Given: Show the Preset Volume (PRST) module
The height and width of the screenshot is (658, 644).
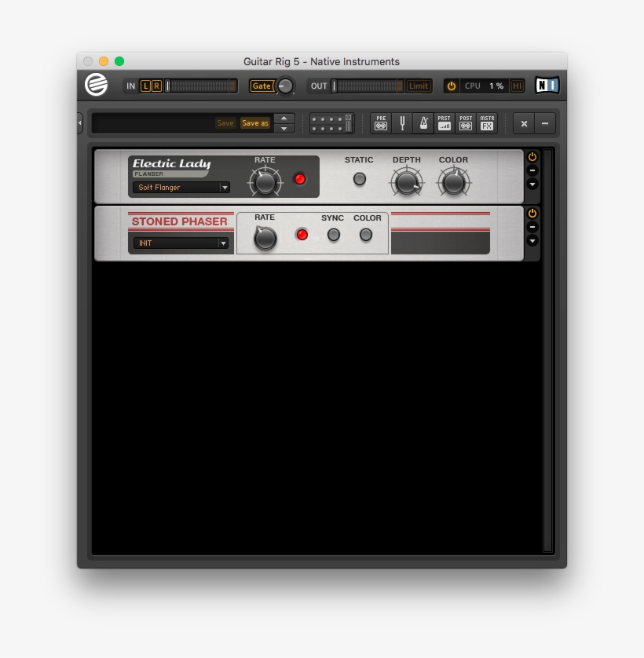Looking at the screenshot, I should click(444, 122).
